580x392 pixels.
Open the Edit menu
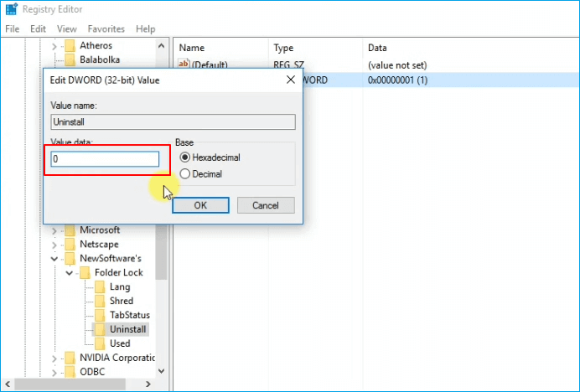point(39,28)
